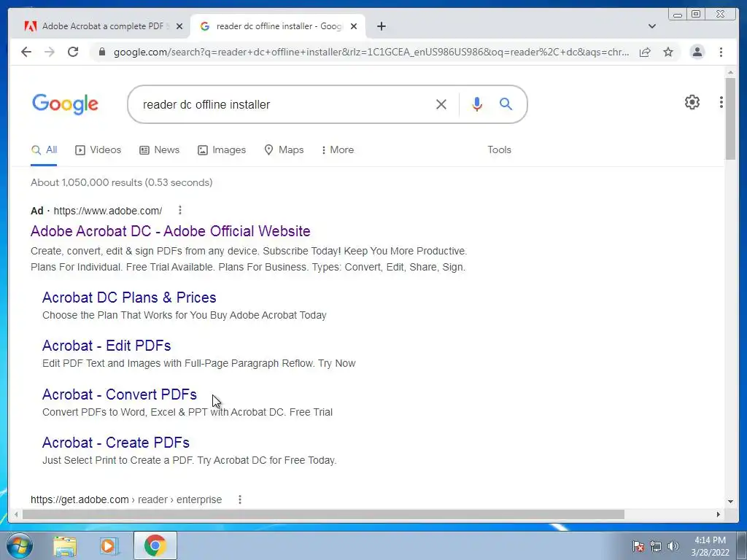
Task: Click the horizontal scrollbar thumb
Action: pyautogui.click(x=323, y=514)
